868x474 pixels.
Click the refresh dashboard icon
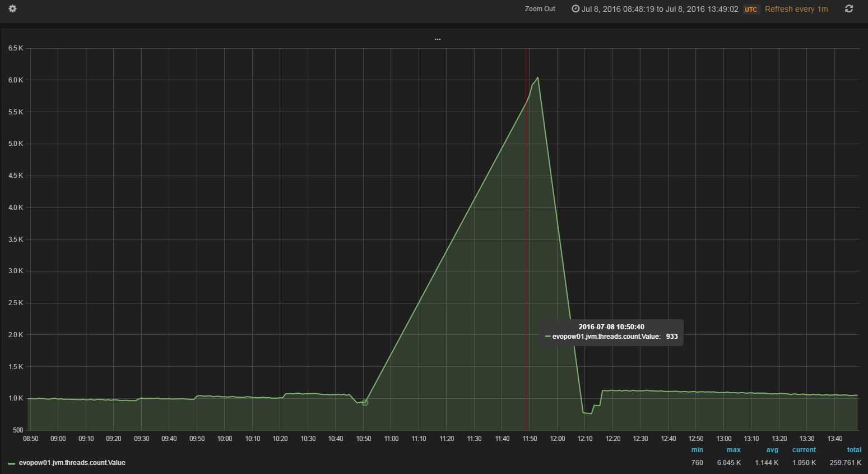click(849, 9)
